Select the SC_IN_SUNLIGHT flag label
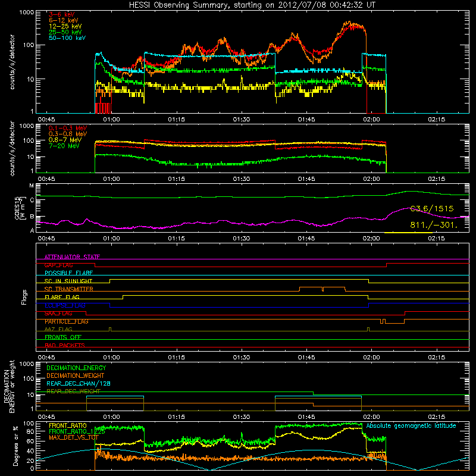 coord(68,281)
